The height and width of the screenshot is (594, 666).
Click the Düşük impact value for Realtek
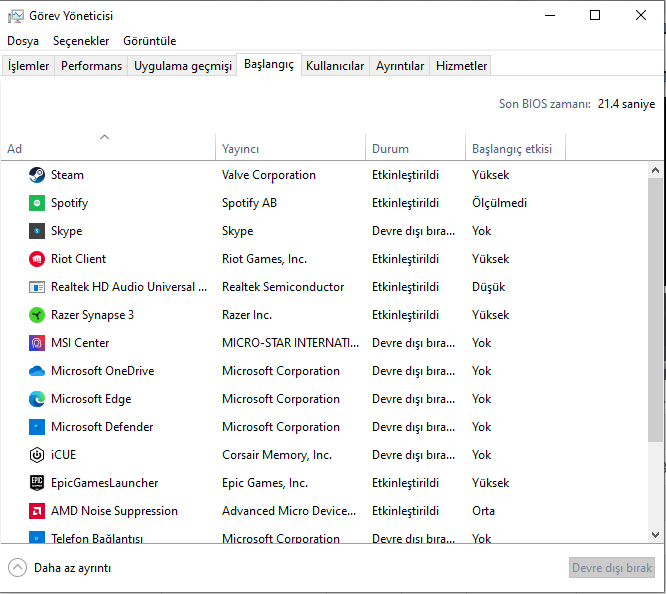pyautogui.click(x=488, y=287)
